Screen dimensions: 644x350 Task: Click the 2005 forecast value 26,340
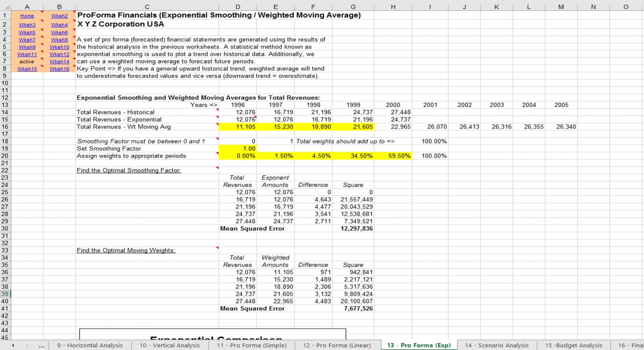[x=561, y=127]
